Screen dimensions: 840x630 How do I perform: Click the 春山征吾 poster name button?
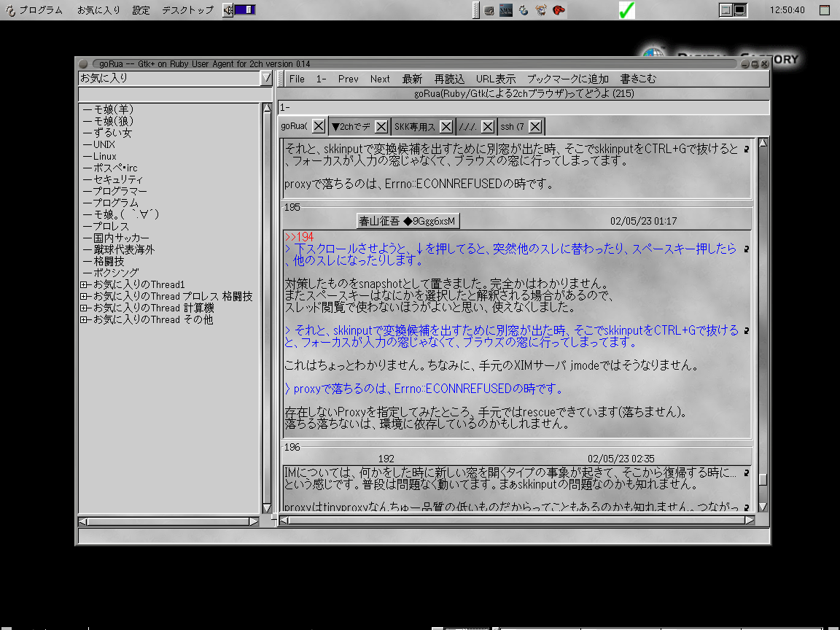[408, 221]
